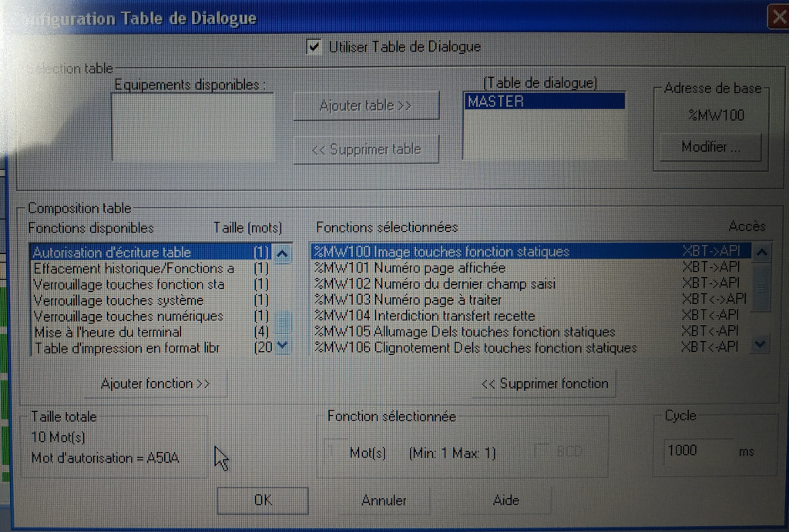Open help with the Aide button

point(505,500)
